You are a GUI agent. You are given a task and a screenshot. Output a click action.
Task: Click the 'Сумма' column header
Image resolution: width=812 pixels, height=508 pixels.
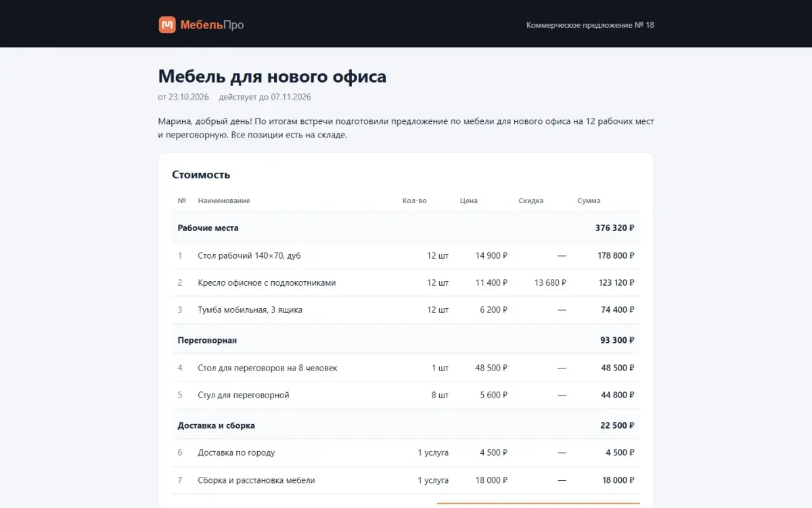(589, 200)
